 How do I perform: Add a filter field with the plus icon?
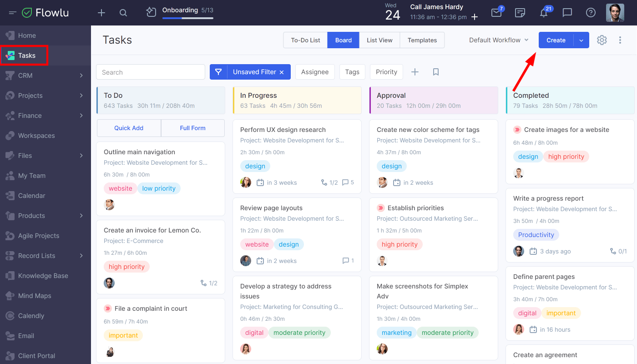coord(415,72)
